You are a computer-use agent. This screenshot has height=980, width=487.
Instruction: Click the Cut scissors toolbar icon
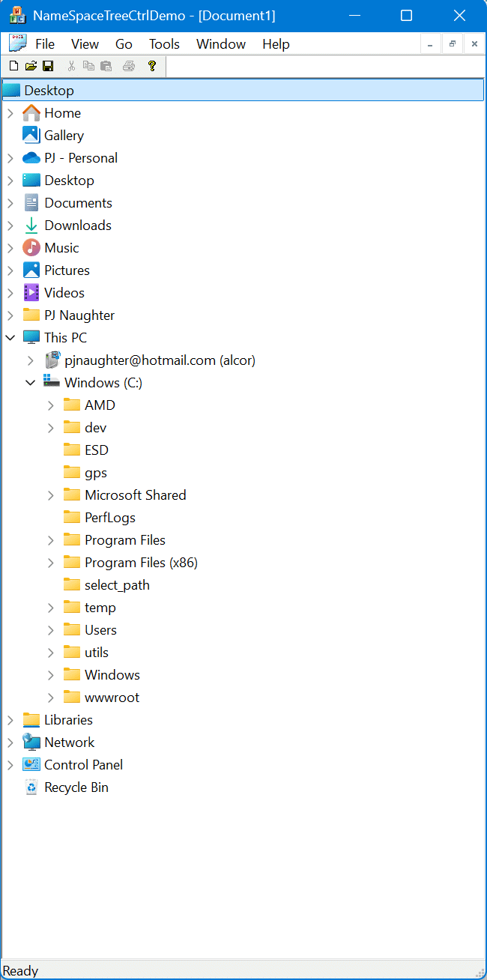click(x=71, y=66)
